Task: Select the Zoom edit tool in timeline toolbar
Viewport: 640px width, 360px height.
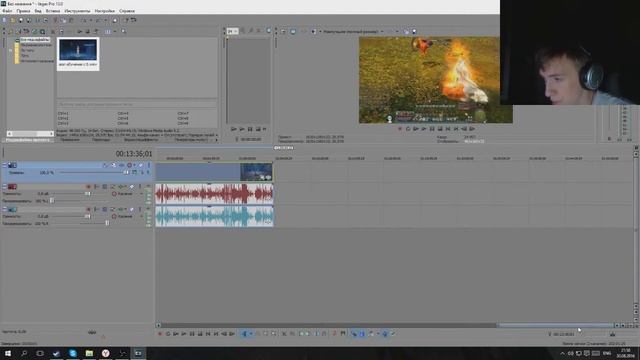Action: [x=274, y=334]
